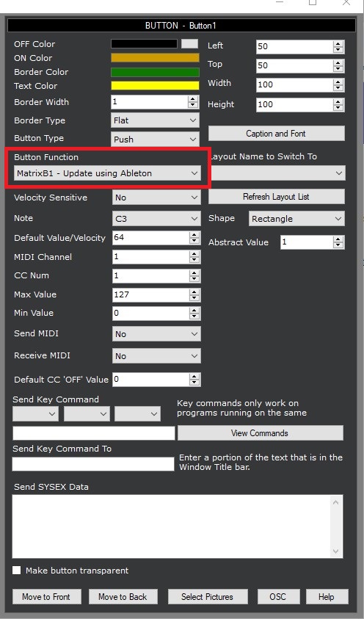
Task: Open Help for button settings
Action: 327,596
